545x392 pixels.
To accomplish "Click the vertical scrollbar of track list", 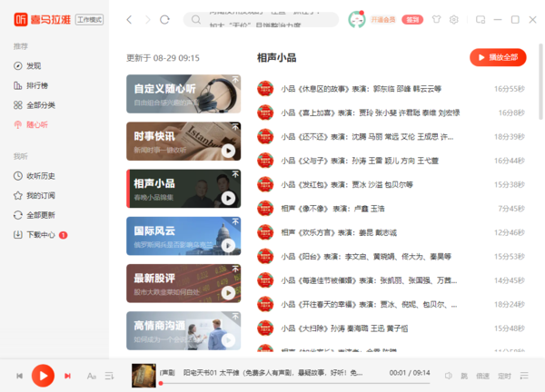I will coord(540,82).
